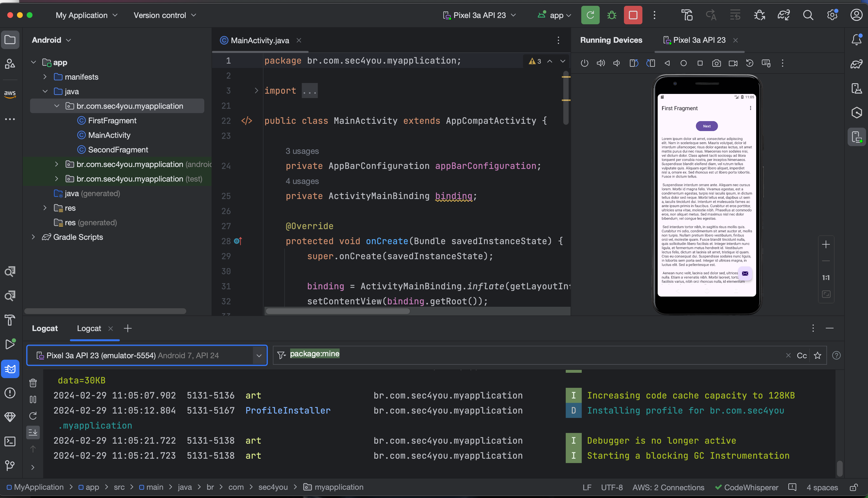Open the My Application project dropdown
Image resolution: width=868 pixels, height=498 pixels.
click(x=87, y=15)
